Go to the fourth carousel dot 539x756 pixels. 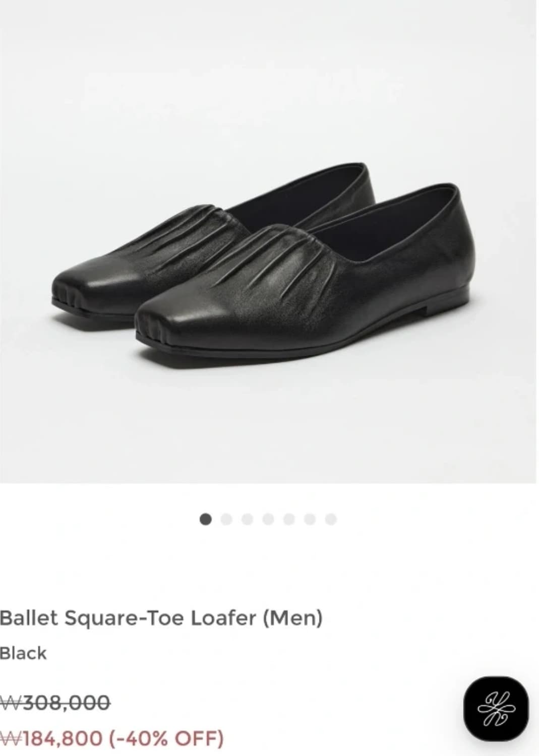(268, 519)
